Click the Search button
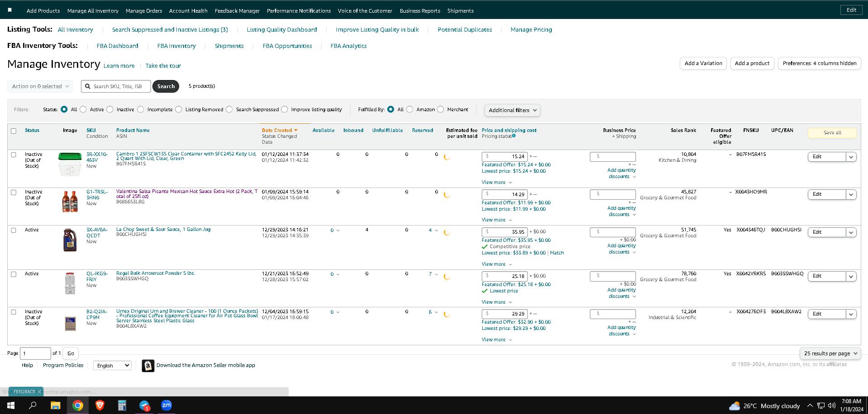Screen dimensions: 868x414 tap(166, 86)
